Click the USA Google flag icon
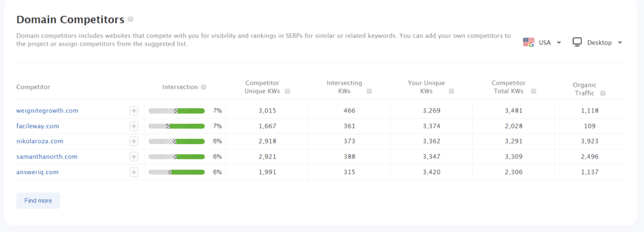The height and width of the screenshot is (232, 644). [528, 42]
